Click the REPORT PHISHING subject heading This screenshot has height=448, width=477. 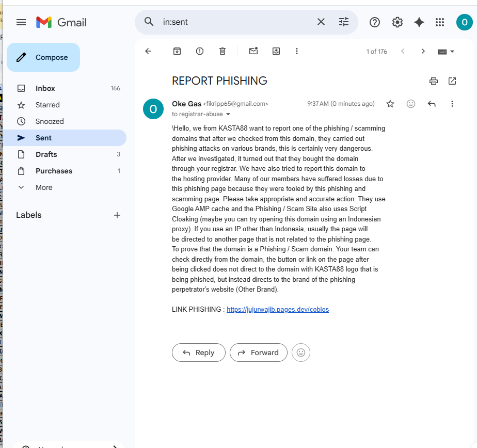[x=219, y=81]
